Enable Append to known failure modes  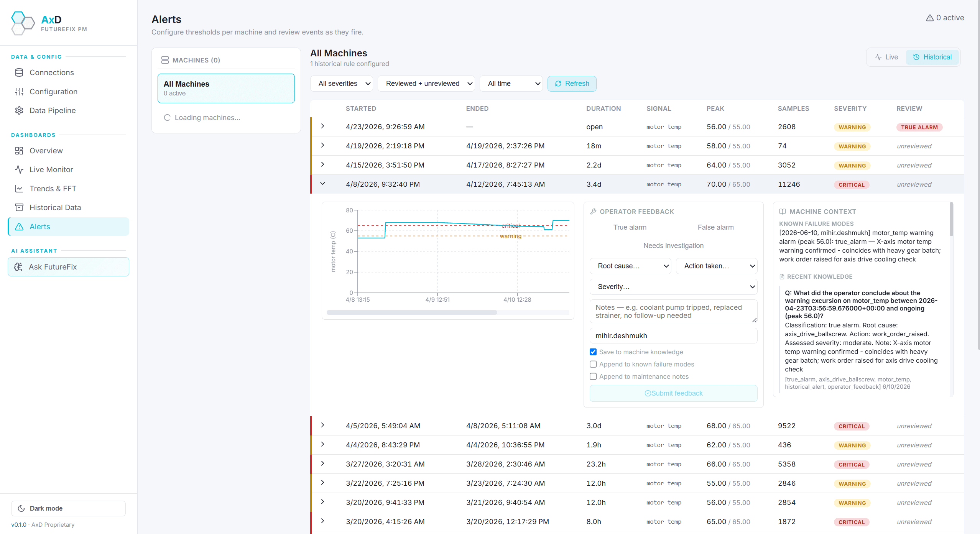click(593, 364)
